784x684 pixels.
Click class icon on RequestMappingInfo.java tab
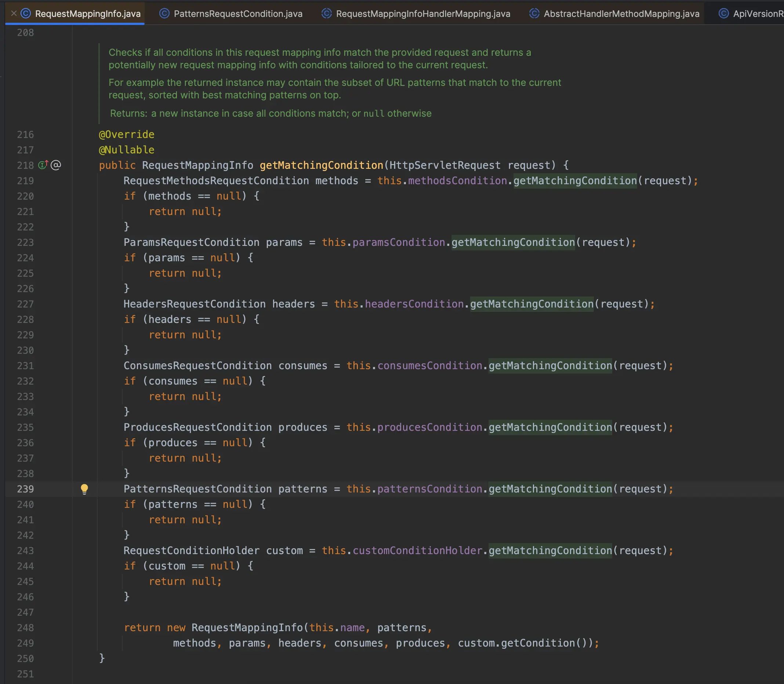click(x=26, y=13)
